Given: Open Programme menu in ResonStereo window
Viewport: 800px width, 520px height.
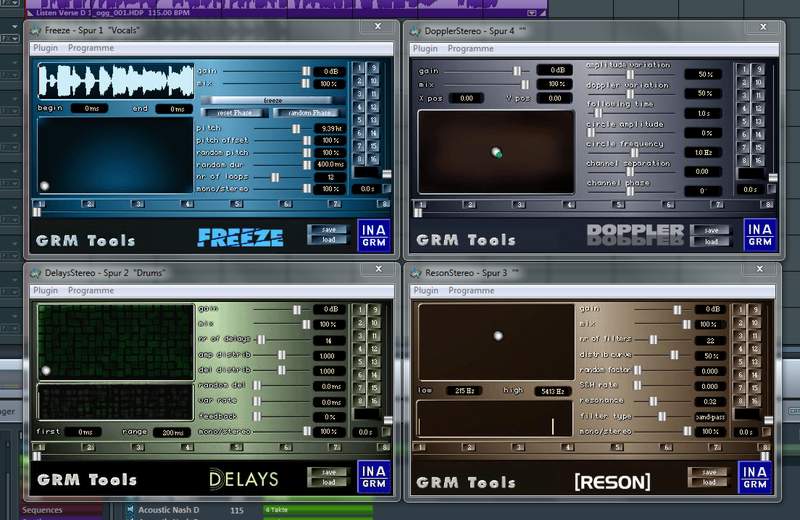Looking at the screenshot, I should tap(471, 290).
